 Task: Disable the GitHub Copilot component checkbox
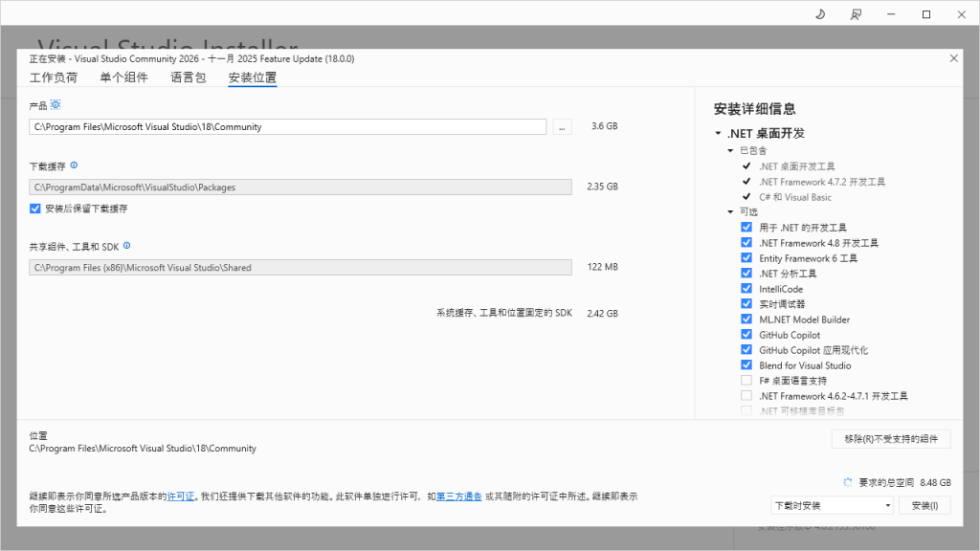(746, 335)
